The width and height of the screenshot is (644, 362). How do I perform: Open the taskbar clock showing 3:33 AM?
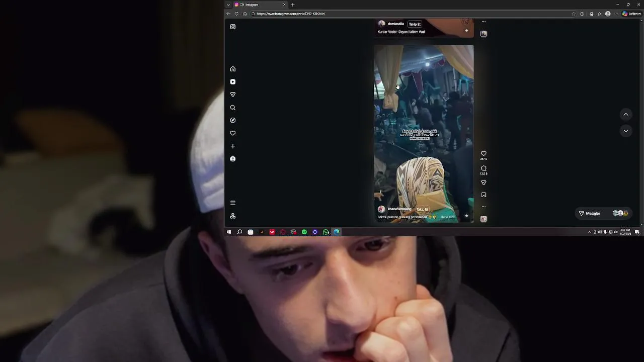tap(625, 232)
